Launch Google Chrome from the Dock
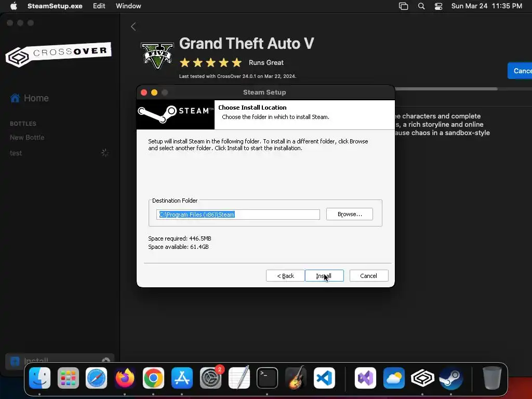This screenshot has width=532, height=399. coord(153,378)
